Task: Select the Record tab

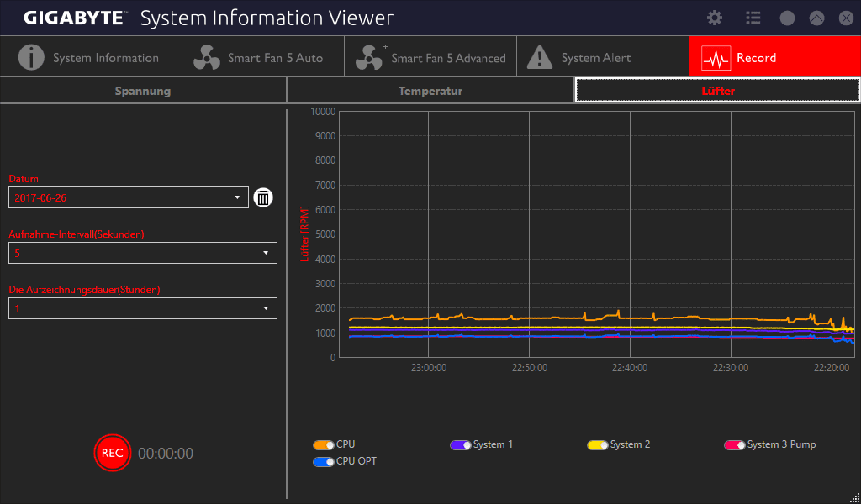Action: 774,56
